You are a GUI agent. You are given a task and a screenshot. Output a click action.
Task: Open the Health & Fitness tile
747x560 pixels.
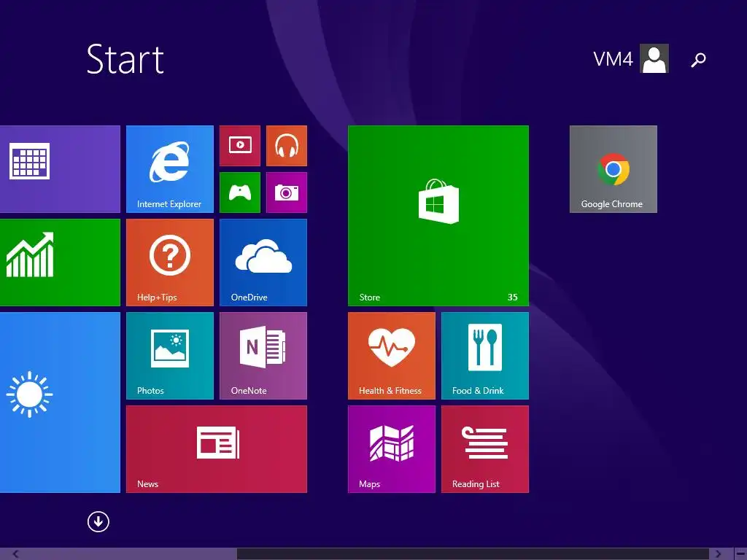point(392,356)
